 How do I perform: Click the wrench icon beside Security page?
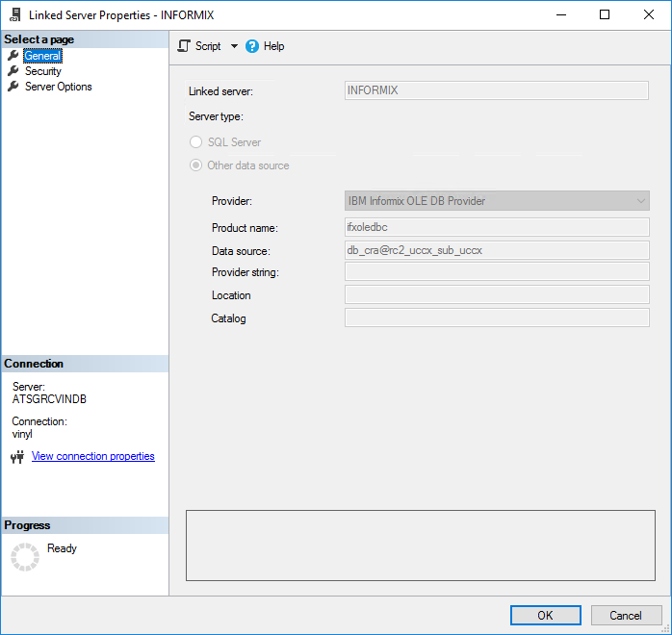(x=13, y=71)
